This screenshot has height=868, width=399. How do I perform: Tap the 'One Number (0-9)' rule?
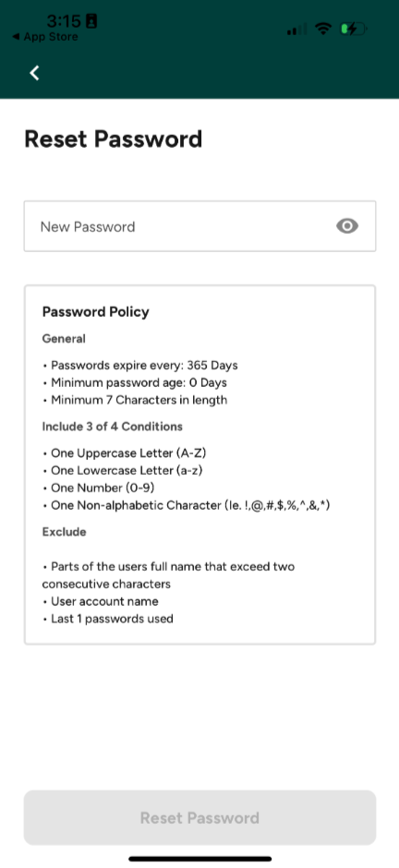[98, 488]
